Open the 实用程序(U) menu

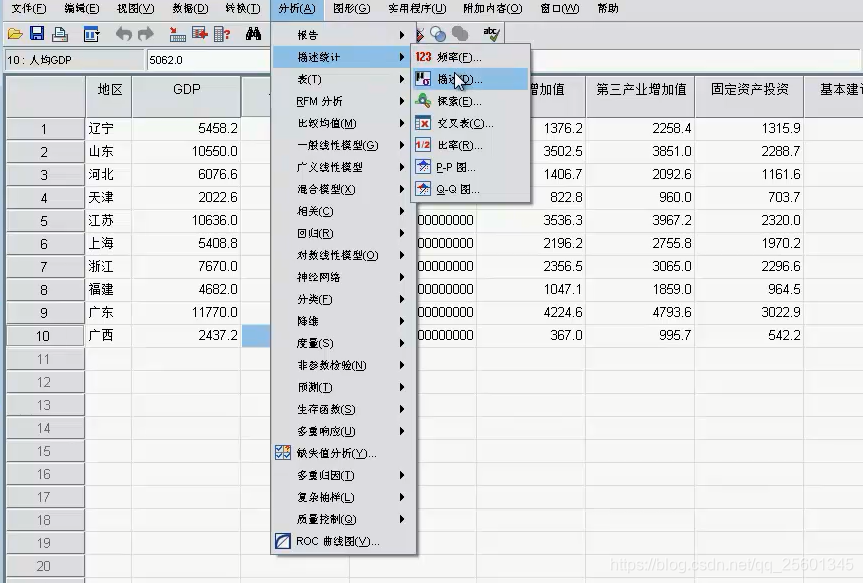(x=417, y=9)
